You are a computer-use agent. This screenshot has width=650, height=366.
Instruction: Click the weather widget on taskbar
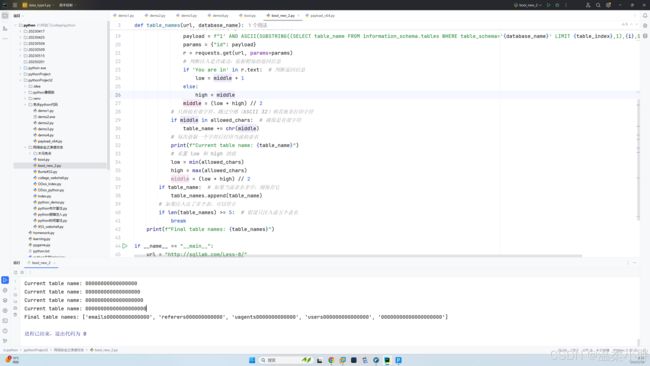point(12,360)
